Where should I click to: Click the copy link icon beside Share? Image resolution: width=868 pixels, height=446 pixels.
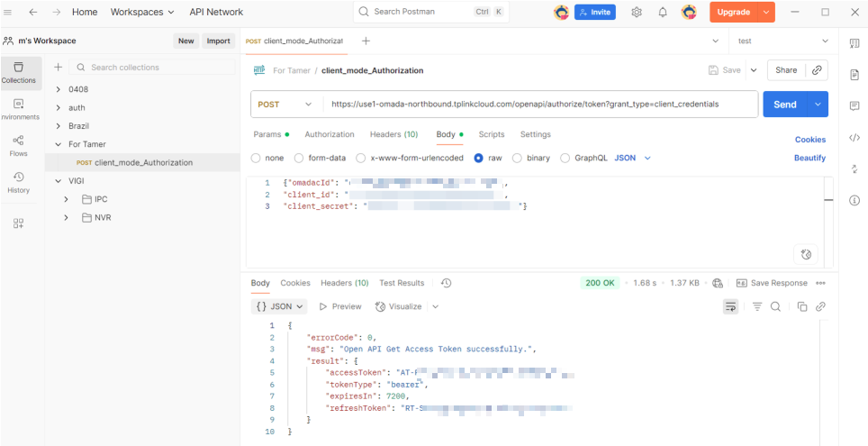tap(816, 70)
